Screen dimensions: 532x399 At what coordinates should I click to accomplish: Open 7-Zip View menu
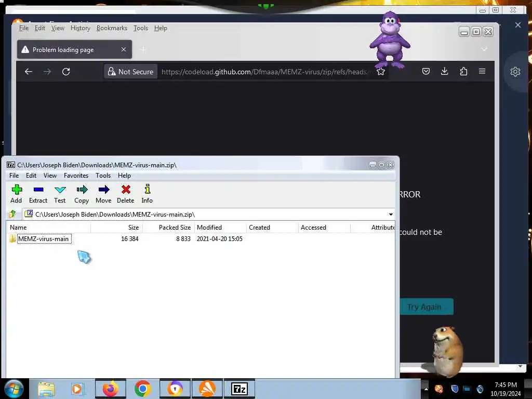[x=50, y=176]
